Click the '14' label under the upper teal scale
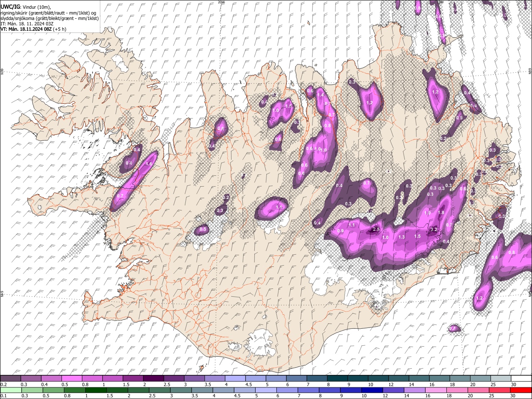This screenshot has height=399, width=532. point(411,384)
